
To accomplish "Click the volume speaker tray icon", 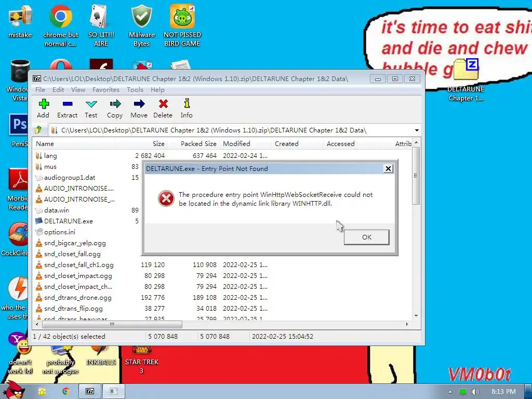I will pyautogui.click(x=475, y=392).
